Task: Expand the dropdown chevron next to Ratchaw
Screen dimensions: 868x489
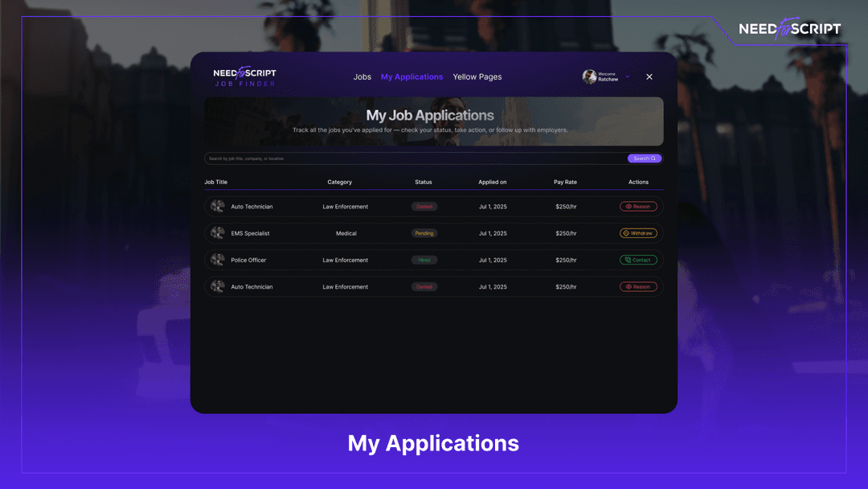Action: click(x=626, y=76)
